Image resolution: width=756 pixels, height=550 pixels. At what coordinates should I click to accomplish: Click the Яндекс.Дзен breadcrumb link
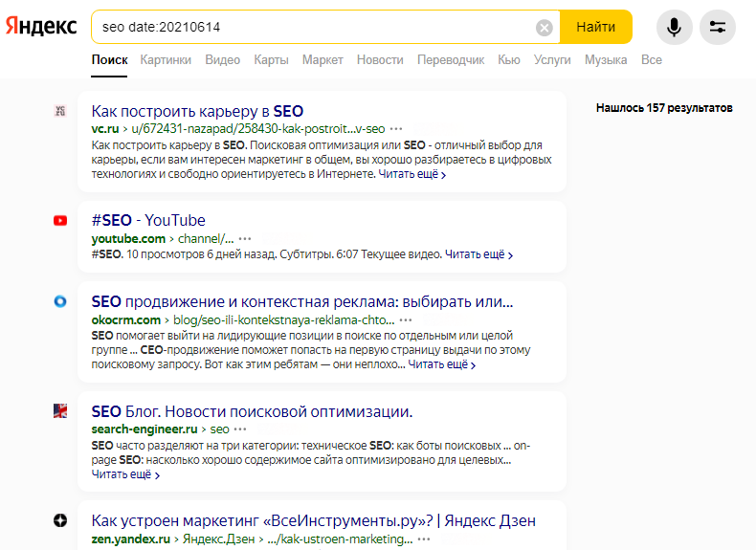(218, 539)
